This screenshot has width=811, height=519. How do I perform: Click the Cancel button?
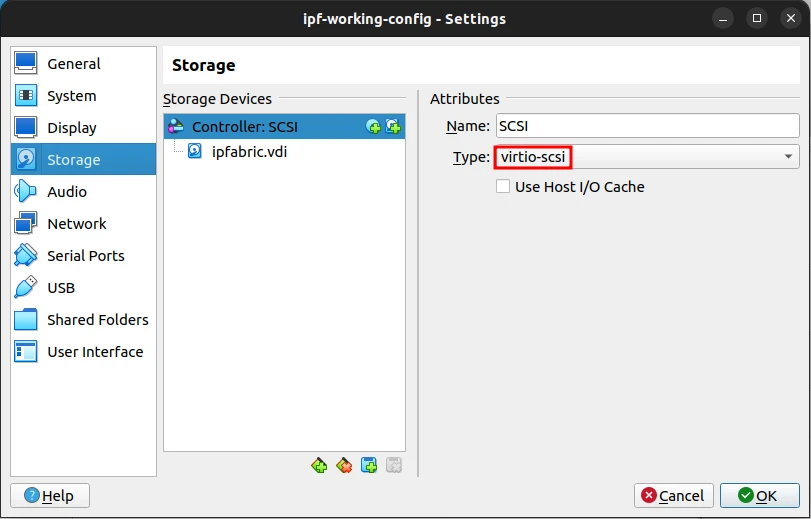click(x=673, y=495)
